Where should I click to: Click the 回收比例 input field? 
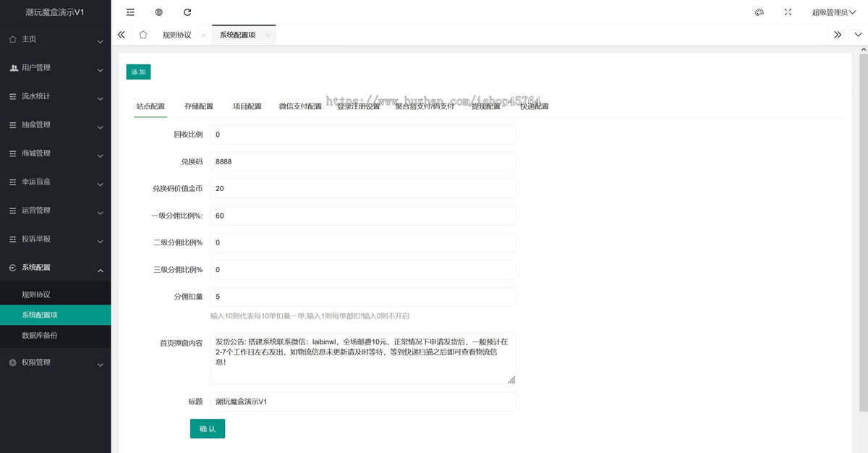point(363,135)
